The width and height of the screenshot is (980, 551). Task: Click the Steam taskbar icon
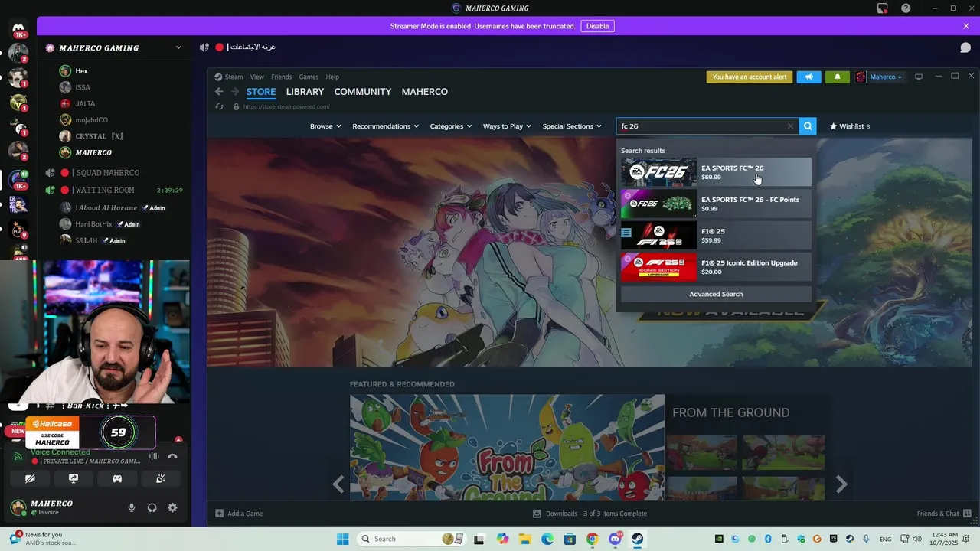(637, 539)
